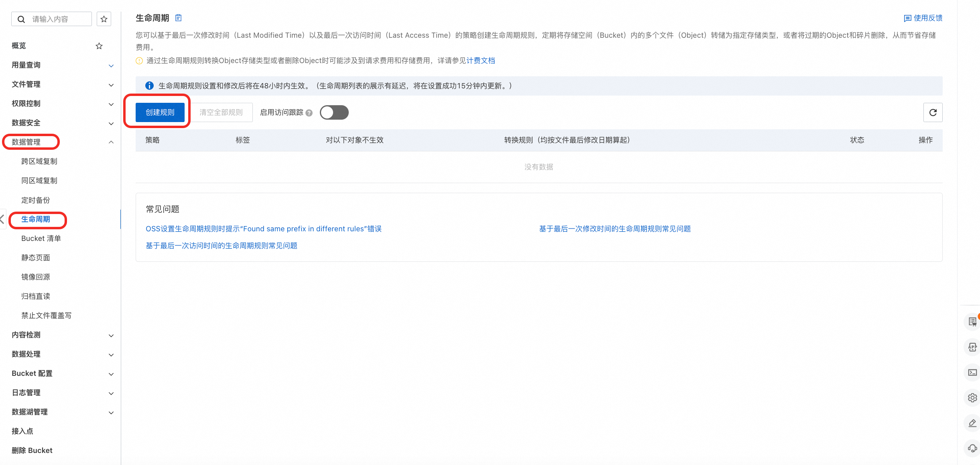Open the cloud shell terminal icon on right rail

coord(972,372)
